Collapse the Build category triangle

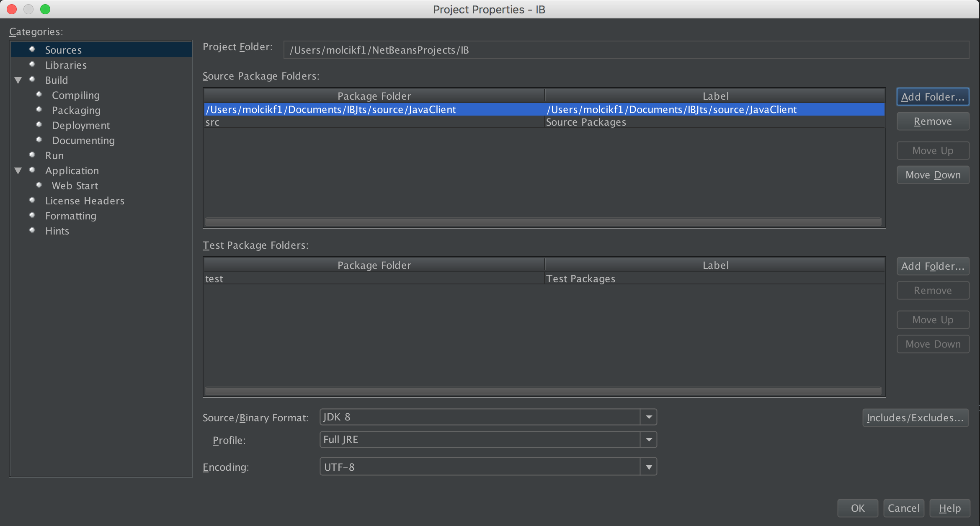click(18, 80)
